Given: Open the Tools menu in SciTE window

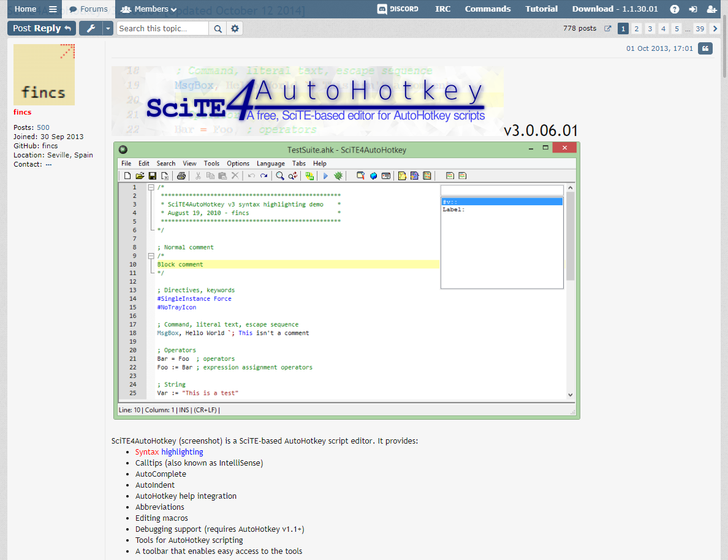Looking at the screenshot, I should pos(211,164).
